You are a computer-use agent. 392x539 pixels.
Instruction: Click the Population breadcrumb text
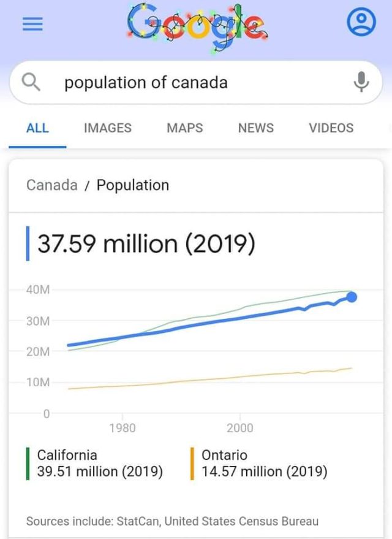pyautogui.click(x=133, y=185)
